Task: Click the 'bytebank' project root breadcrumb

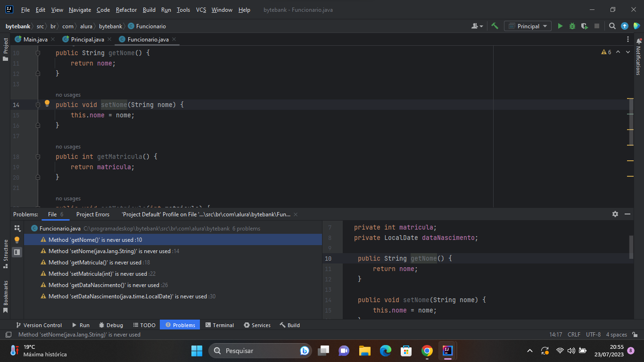Action: 18,26
